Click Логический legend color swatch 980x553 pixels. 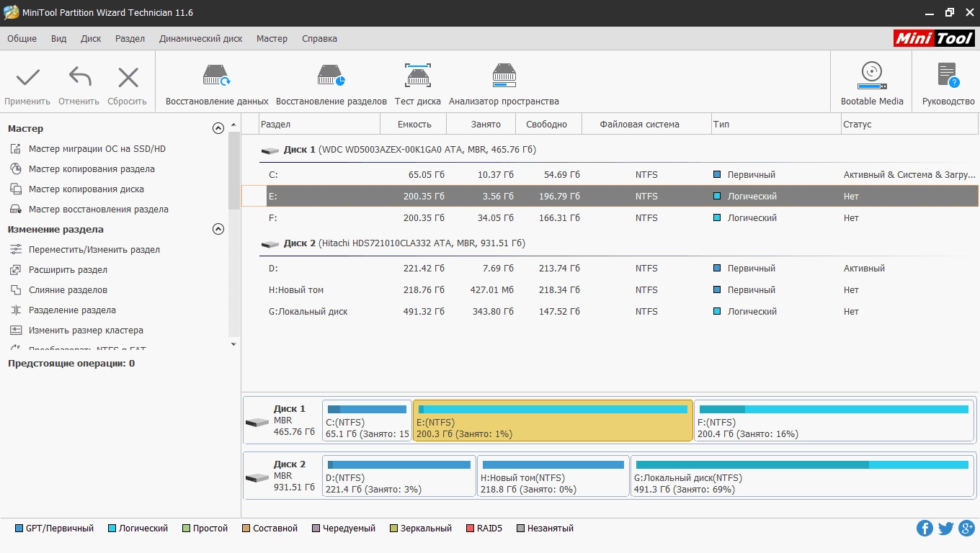click(112, 529)
